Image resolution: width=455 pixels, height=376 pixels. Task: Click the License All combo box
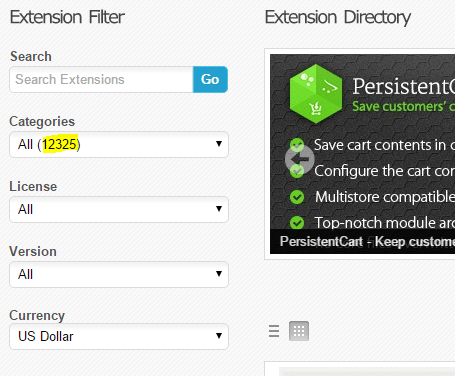click(x=119, y=209)
